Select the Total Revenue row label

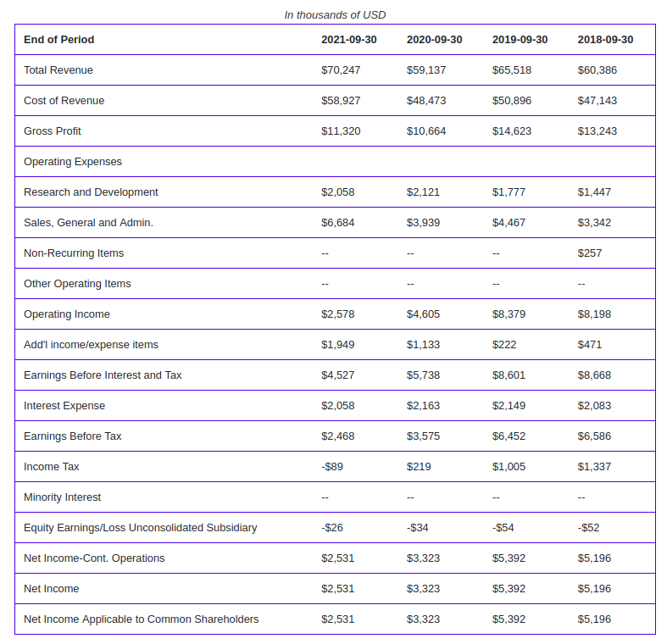tap(58, 70)
